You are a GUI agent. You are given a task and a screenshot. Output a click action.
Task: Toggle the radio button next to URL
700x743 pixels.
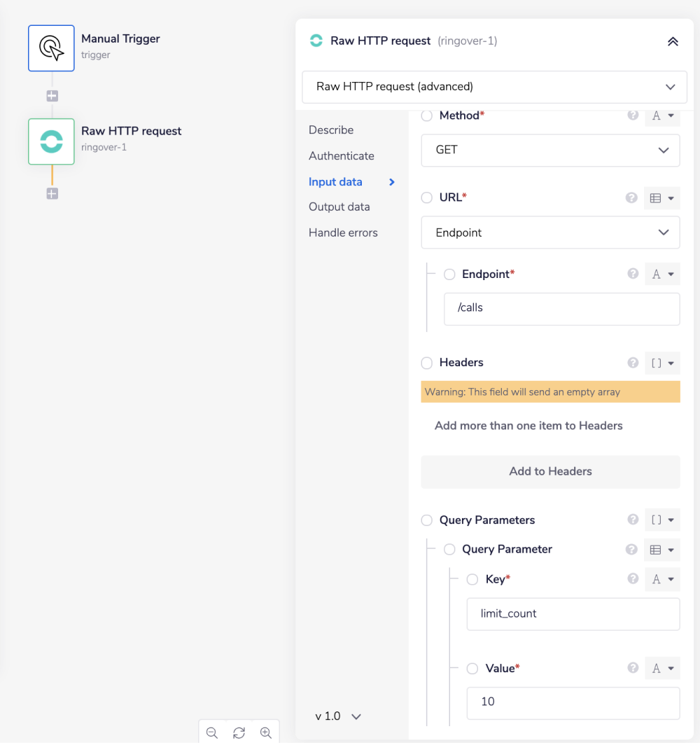[x=427, y=198]
